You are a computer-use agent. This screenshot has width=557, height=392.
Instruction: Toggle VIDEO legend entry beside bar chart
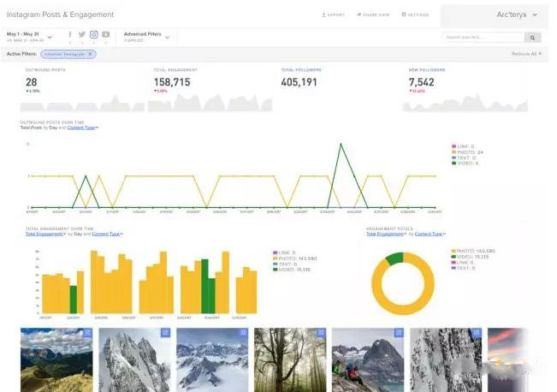(292, 270)
